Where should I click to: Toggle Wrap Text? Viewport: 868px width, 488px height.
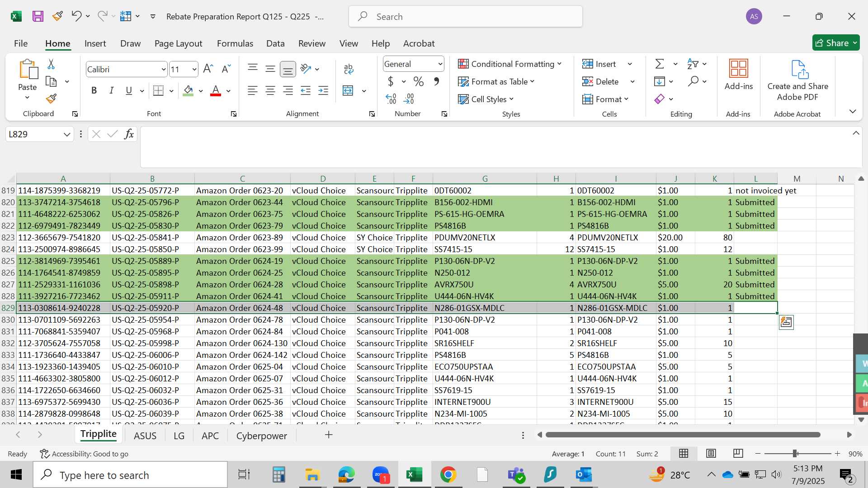pos(348,69)
